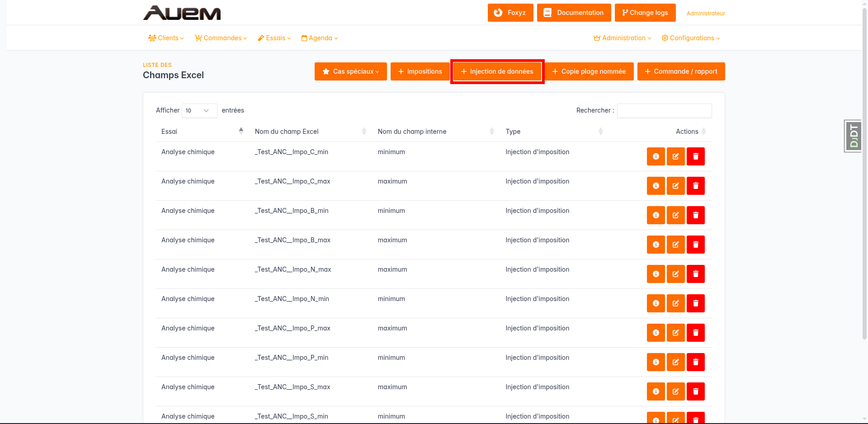This screenshot has height=424, width=868.
Task: Click edit icon for _Test_ANC__Impo_C_max row
Action: [675, 186]
